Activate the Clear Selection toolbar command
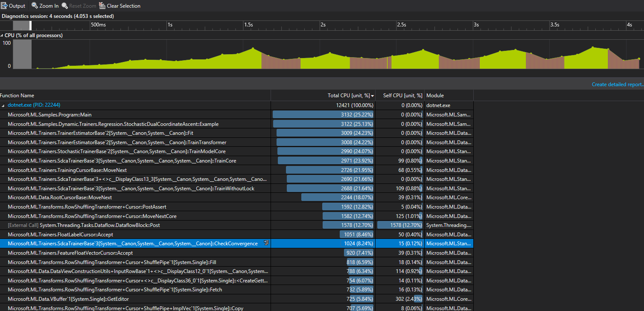 point(119,6)
